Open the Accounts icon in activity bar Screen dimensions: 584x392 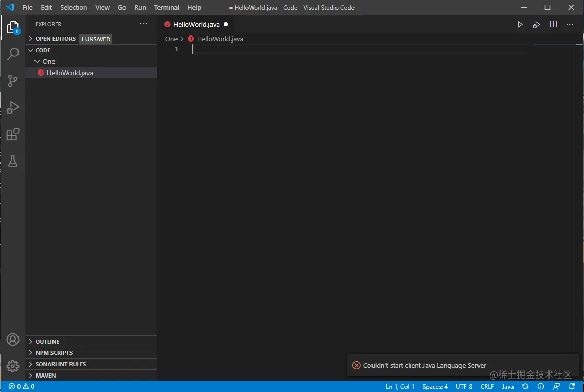[13, 340]
